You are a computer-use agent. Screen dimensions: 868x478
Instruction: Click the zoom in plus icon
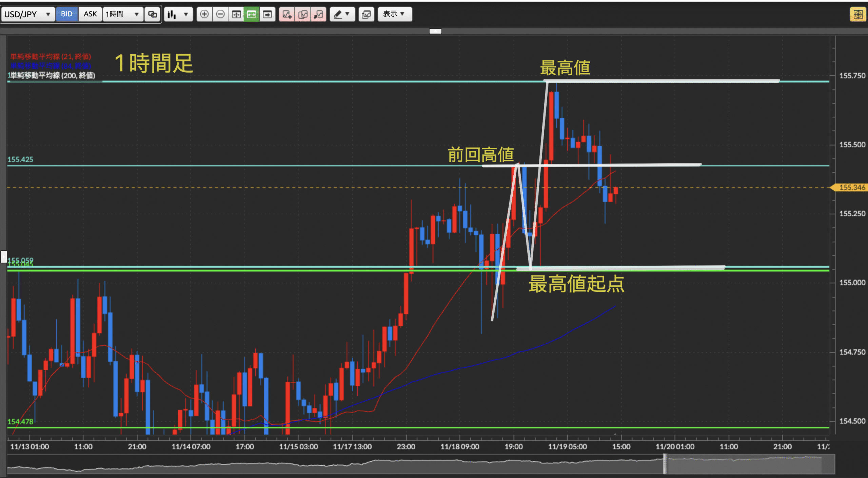coord(204,14)
